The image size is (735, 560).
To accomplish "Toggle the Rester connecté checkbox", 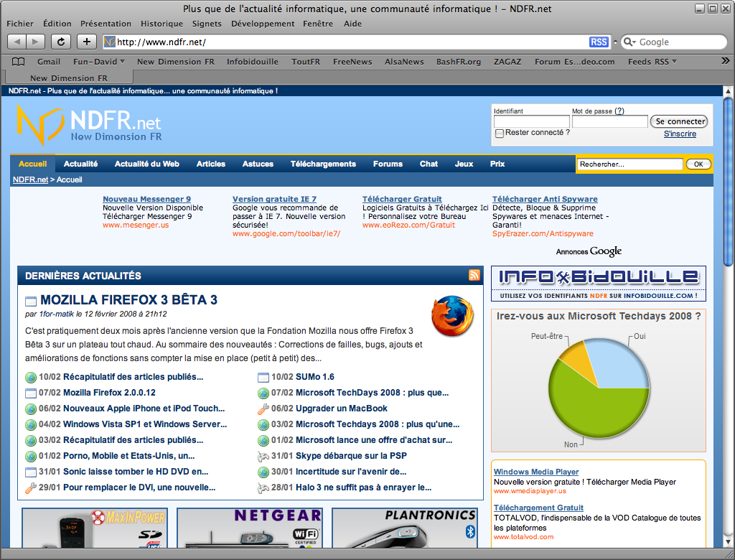I will (499, 133).
